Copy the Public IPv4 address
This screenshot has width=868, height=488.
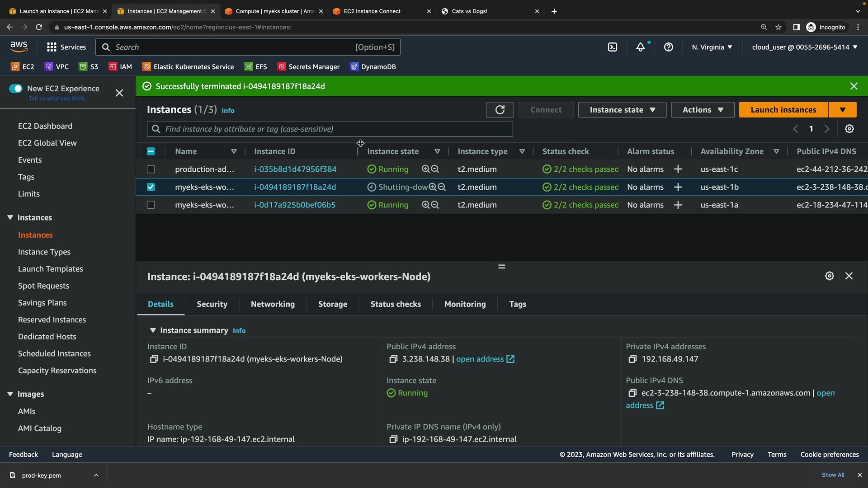[393, 359]
